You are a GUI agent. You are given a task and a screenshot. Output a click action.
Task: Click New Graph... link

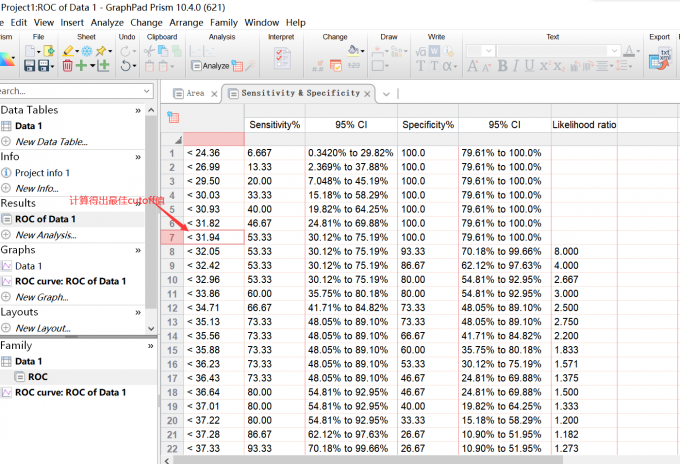42,297
